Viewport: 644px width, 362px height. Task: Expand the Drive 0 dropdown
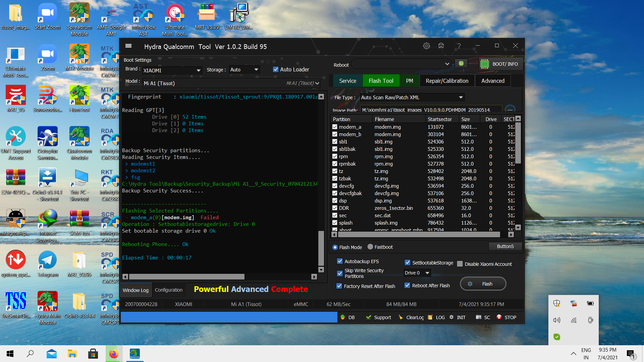click(427, 273)
